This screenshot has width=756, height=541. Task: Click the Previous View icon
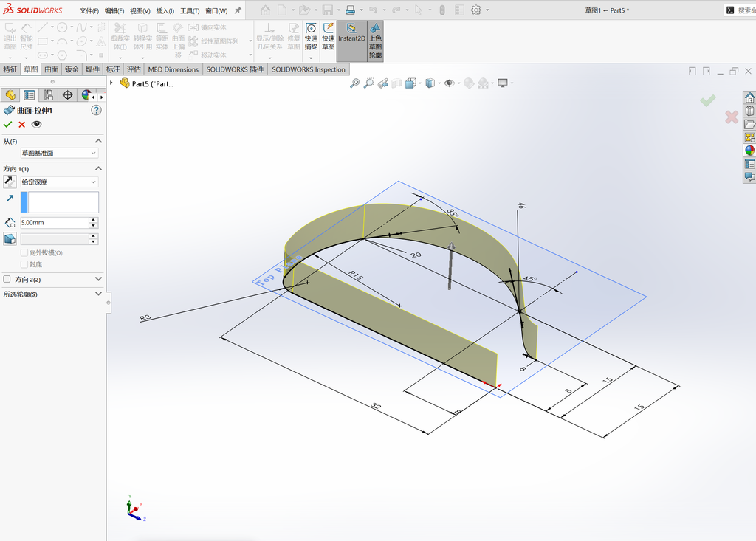click(383, 83)
